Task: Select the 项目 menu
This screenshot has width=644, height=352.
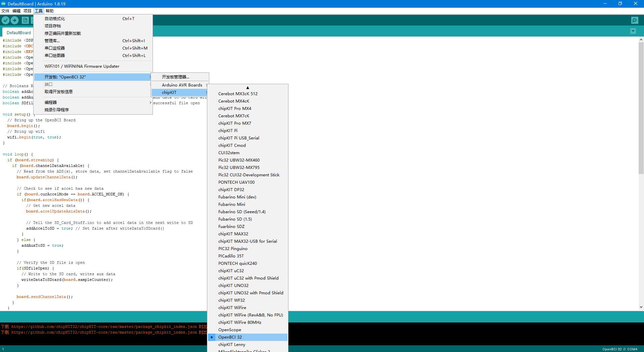Action: tap(27, 11)
